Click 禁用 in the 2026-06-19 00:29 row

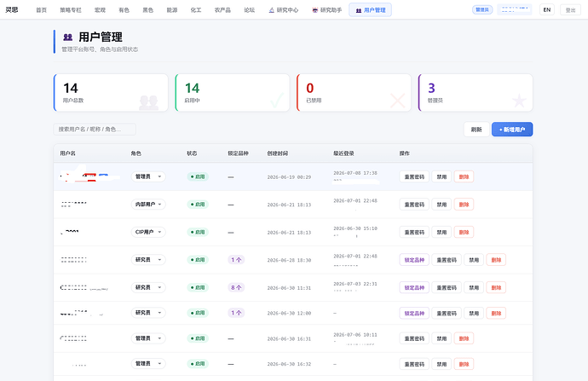pyautogui.click(x=441, y=176)
